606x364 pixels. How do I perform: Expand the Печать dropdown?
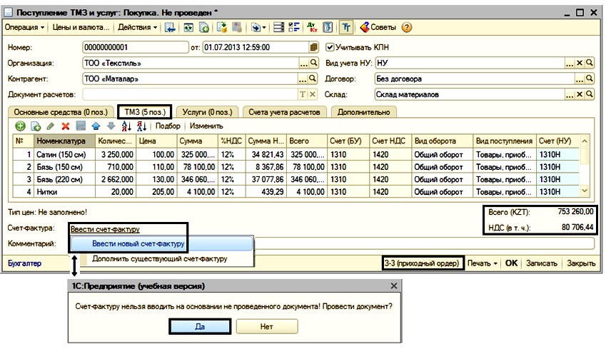pyautogui.click(x=483, y=263)
